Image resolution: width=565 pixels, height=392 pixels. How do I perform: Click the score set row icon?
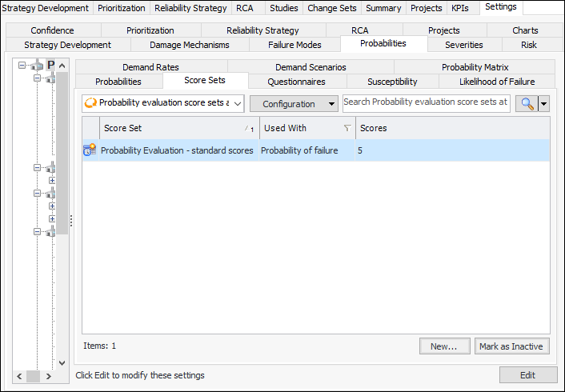(x=90, y=150)
